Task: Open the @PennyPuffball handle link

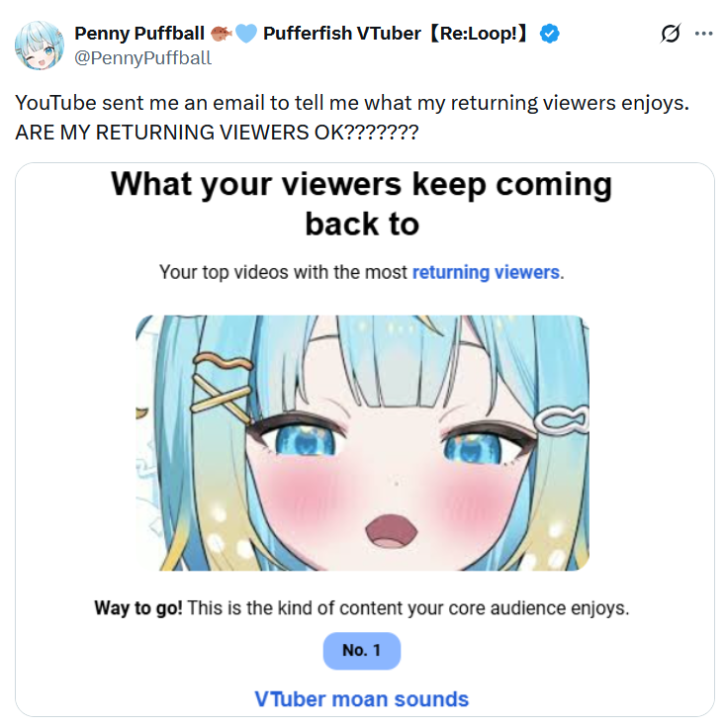Action: (142, 58)
